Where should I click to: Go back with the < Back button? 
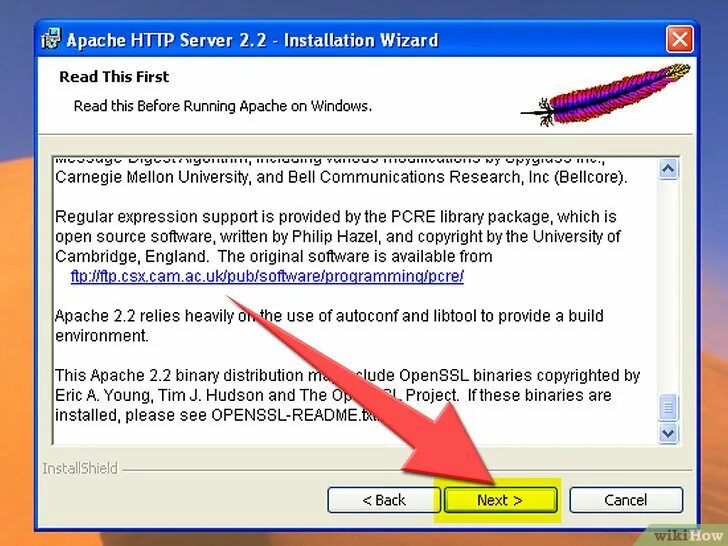point(384,500)
